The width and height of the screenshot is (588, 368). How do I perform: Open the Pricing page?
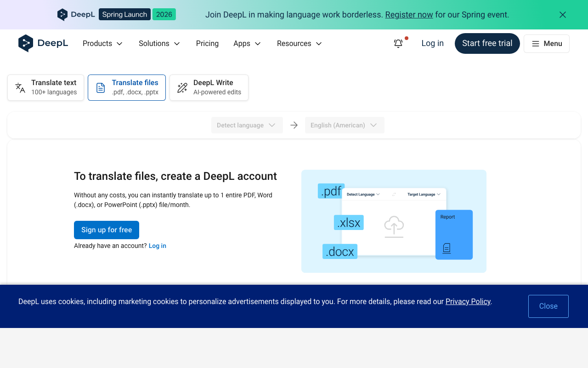(x=207, y=43)
